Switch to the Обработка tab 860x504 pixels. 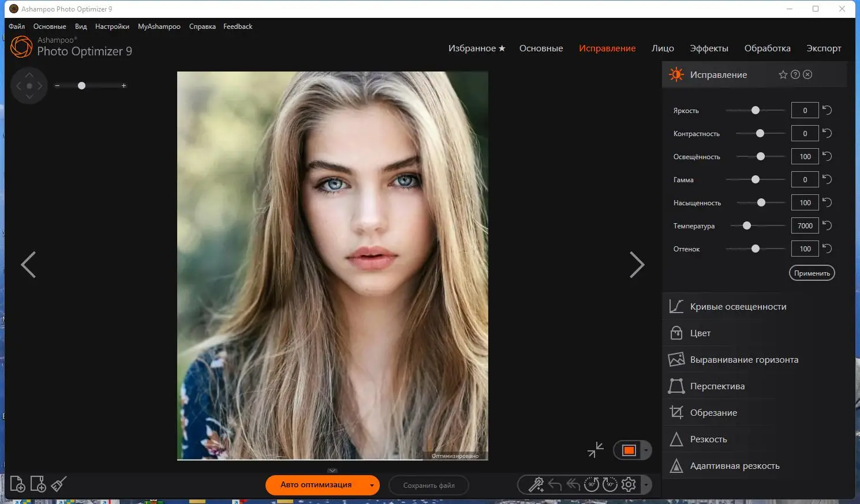[x=768, y=48]
